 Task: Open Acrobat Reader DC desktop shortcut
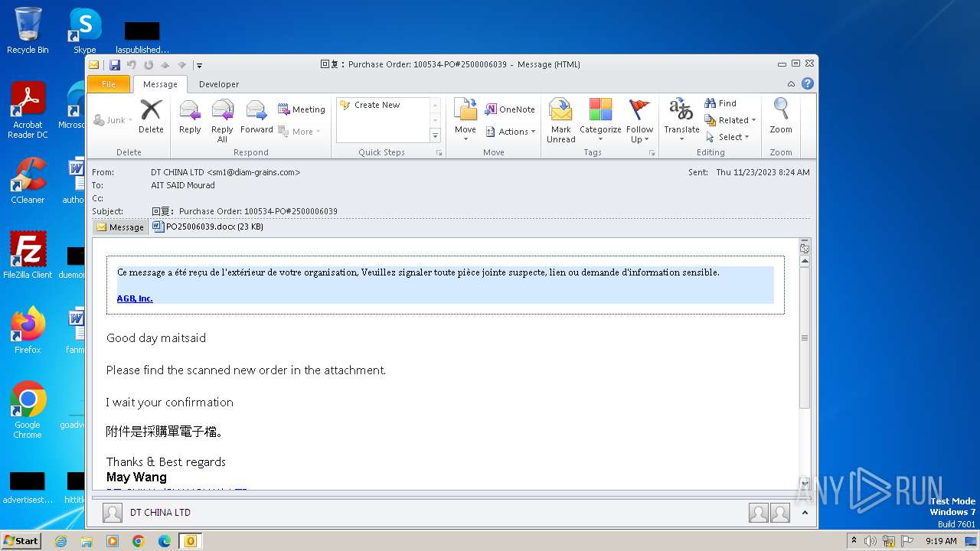(x=28, y=110)
